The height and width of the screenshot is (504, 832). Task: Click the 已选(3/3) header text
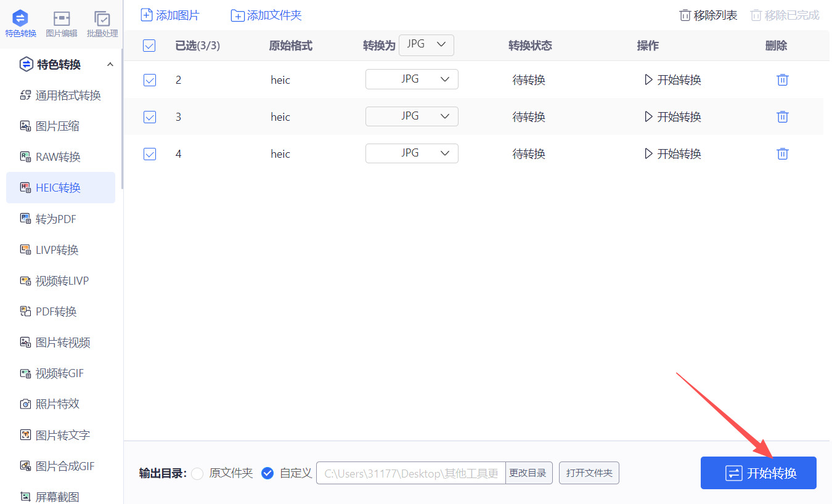tap(198, 46)
